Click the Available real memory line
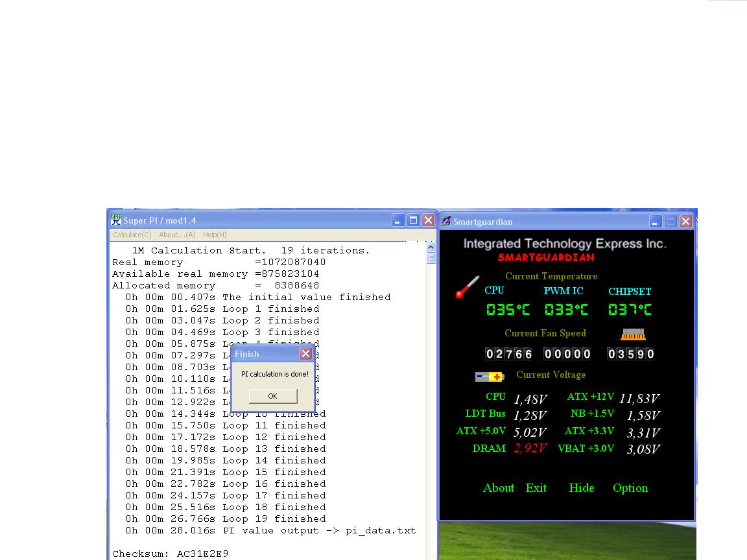 (x=215, y=274)
